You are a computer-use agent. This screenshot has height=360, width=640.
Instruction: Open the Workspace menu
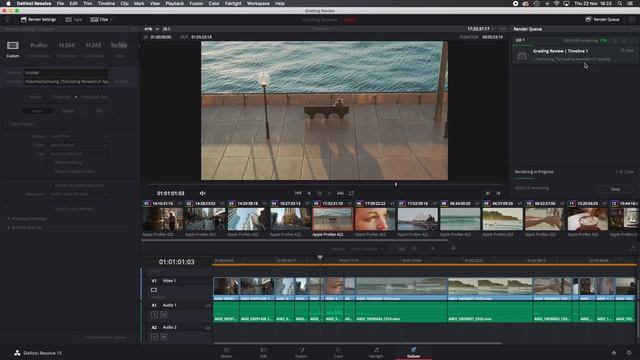258,3
